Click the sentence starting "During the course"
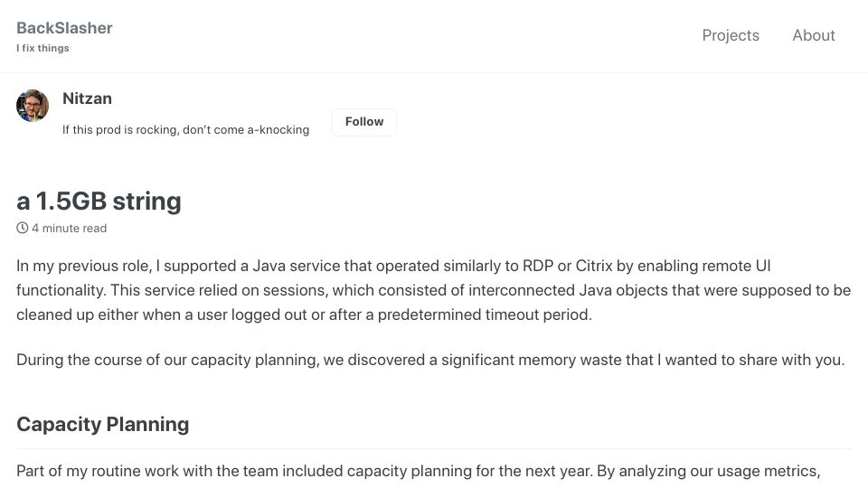 coord(430,360)
